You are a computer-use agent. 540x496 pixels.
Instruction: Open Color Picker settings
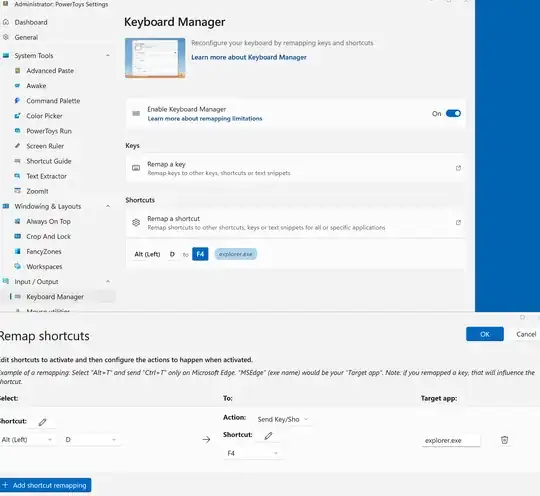pyautogui.click(x=44, y=116)
